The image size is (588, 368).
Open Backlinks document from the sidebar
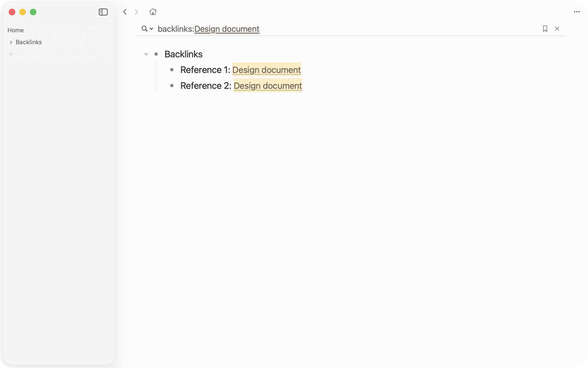(29, 42)
